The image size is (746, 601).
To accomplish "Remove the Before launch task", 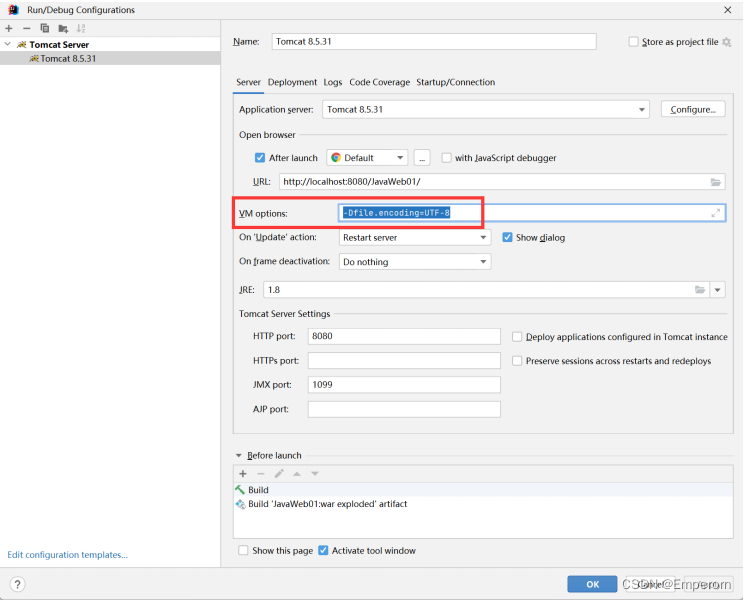I will pos(261,473).
